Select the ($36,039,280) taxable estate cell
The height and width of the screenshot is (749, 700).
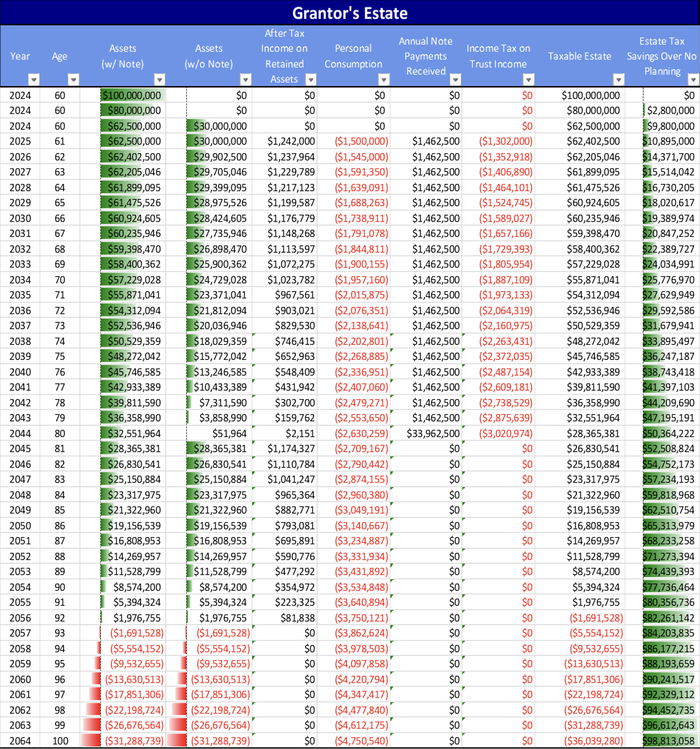(x=580, y=741)
